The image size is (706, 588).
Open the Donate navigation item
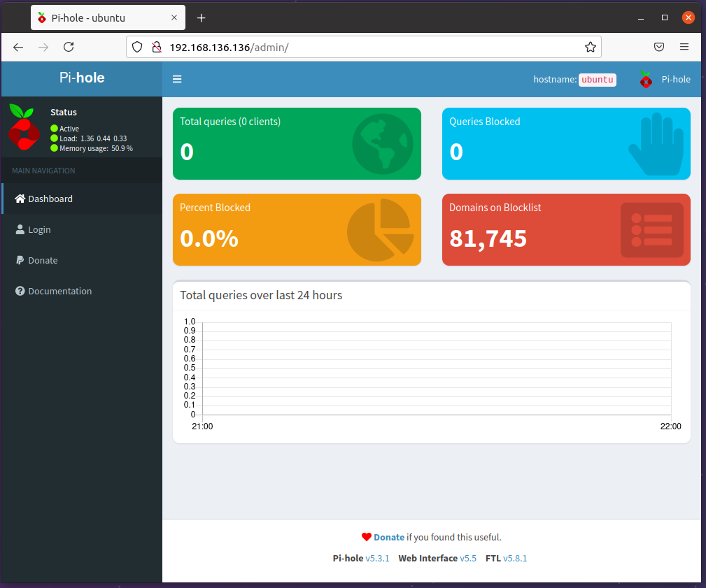click(x=82, y=261)
